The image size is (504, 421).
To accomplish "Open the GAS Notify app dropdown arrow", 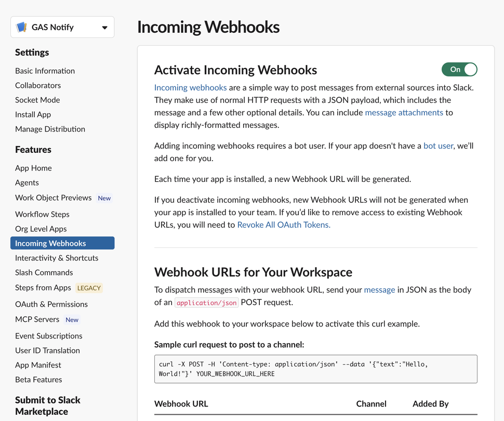I will click(104, 28).
